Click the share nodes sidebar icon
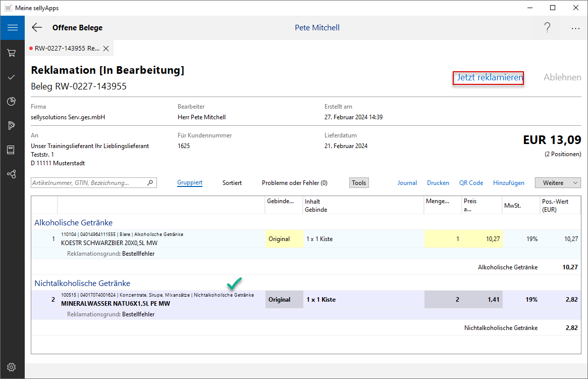This screenshot has height=379, width=588. click(x=12, y=174)
